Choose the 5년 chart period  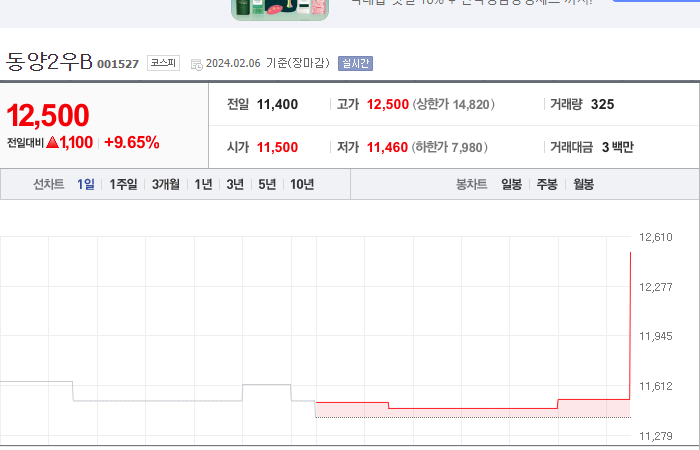[x=267, y=184]
